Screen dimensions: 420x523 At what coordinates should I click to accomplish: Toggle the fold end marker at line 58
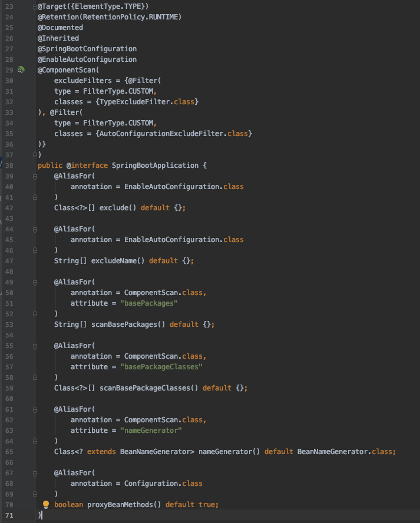tap(35, 378)
